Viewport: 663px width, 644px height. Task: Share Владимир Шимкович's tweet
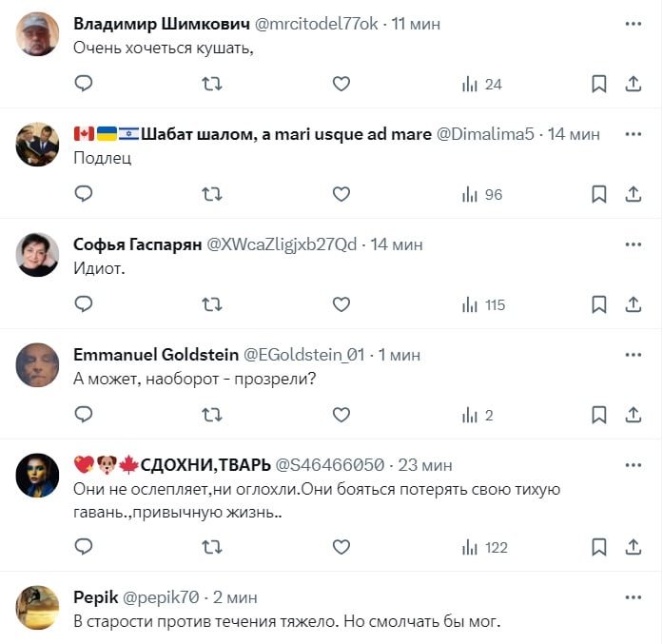[x=634, y=84]
